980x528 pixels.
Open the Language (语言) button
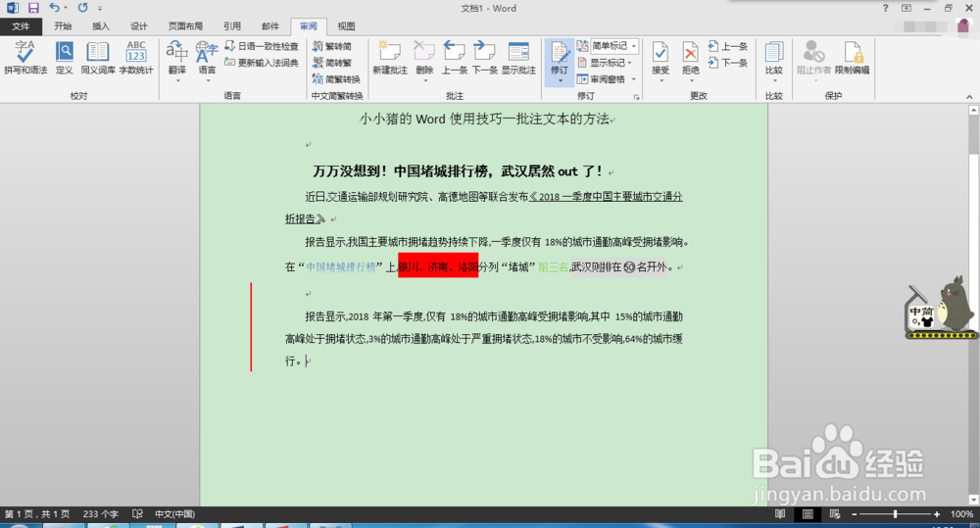coord(207,60)
